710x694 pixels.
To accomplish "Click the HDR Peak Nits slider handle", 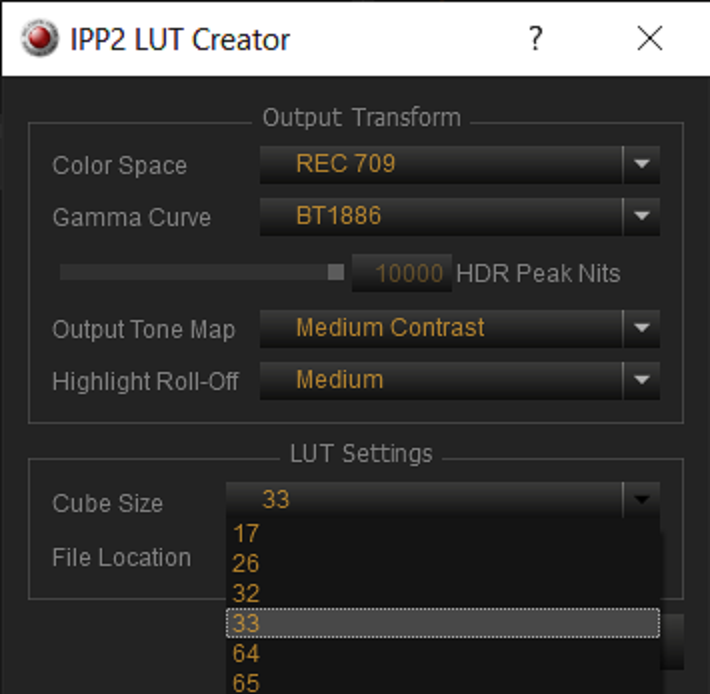I will (x=336, y=273).
